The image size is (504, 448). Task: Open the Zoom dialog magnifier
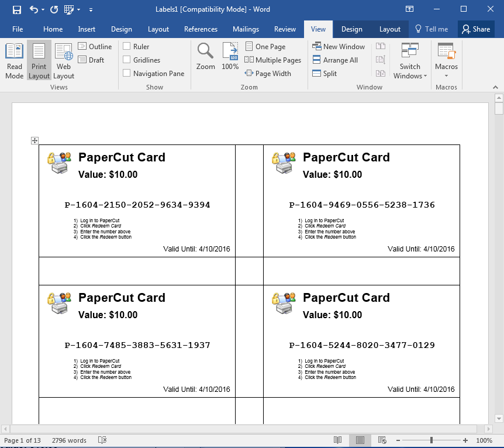(205, 57)
